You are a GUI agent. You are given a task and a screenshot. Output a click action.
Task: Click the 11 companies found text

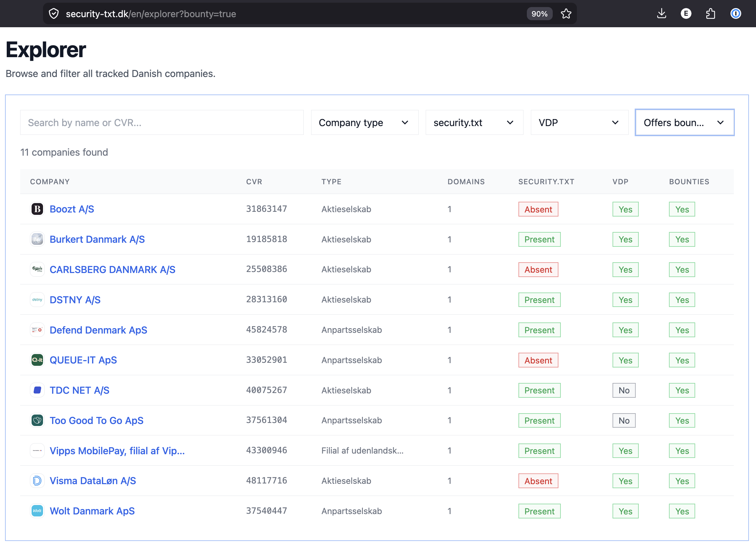64,152
